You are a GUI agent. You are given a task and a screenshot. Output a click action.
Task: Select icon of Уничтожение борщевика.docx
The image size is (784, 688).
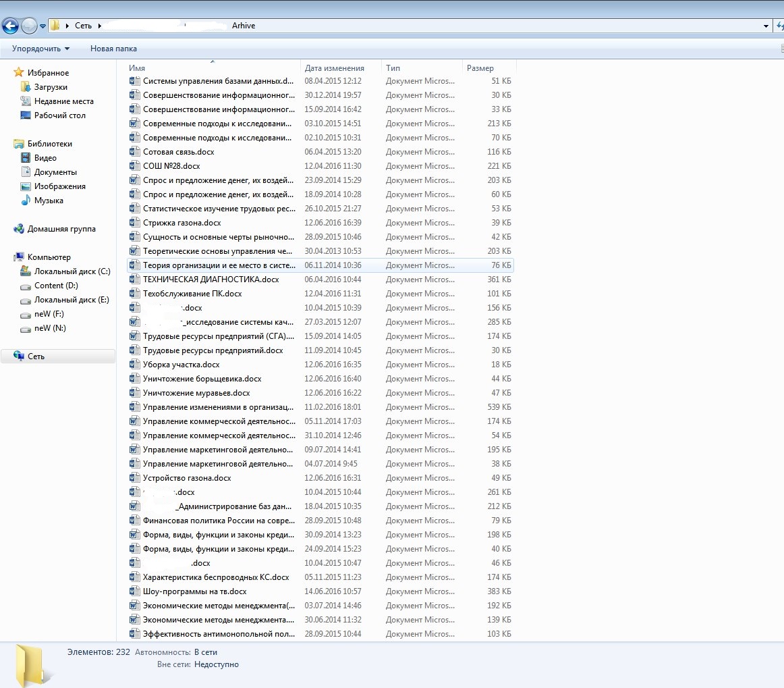pyautogui.click(x=134, y=379)
